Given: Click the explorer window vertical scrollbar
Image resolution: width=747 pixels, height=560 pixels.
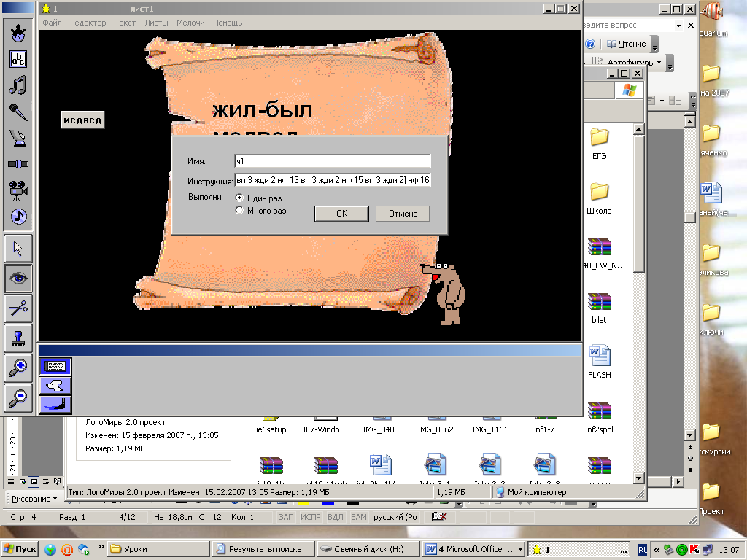Looking at the screenshot, I should pos(638,303).
